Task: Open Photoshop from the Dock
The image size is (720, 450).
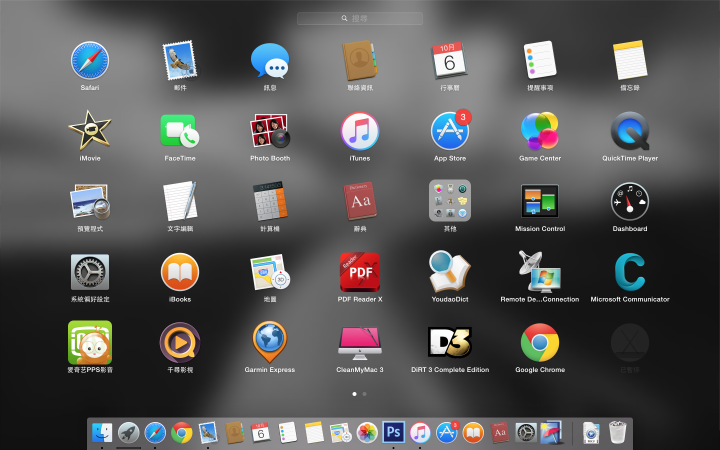Action: [394, 432]
